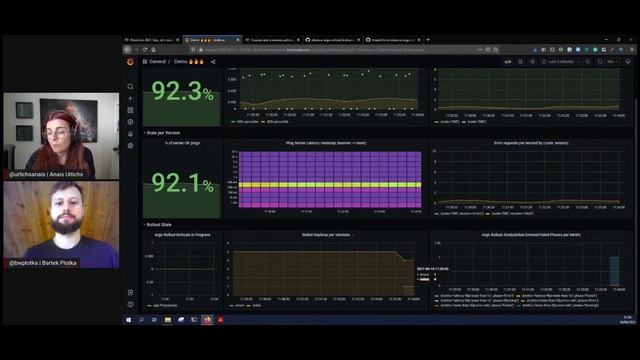Image resolution: width=640 pixels, height=360 pixels.
Task: Open the Explore compass icon in sidebar
Action: tap(130, 122)
